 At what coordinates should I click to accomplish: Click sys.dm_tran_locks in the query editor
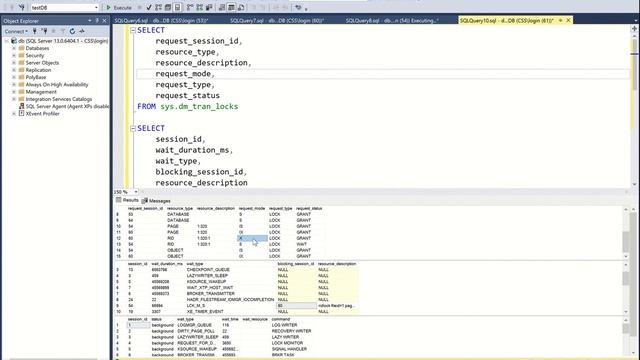(x=199, y=107)
